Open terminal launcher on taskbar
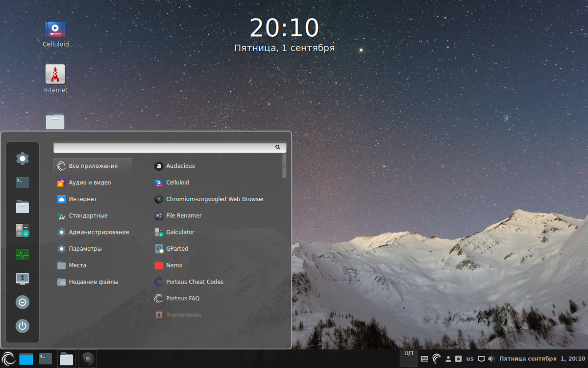The image size is (588, 368). click(46, 359)
